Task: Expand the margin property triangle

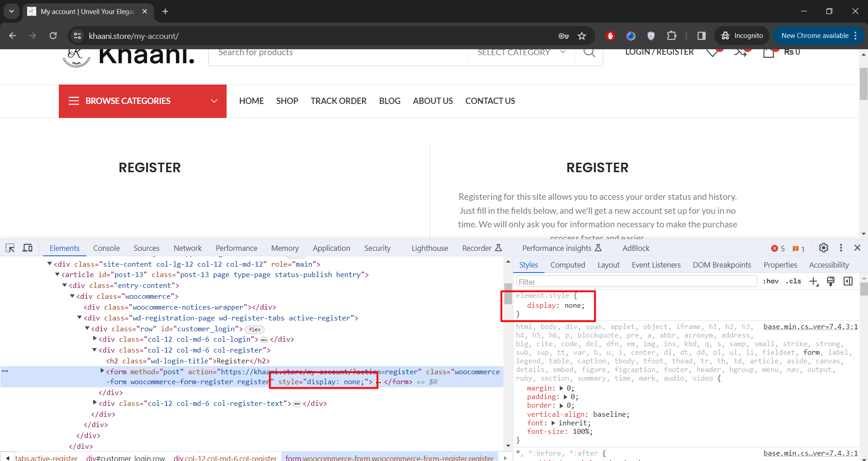Action: 561,388
